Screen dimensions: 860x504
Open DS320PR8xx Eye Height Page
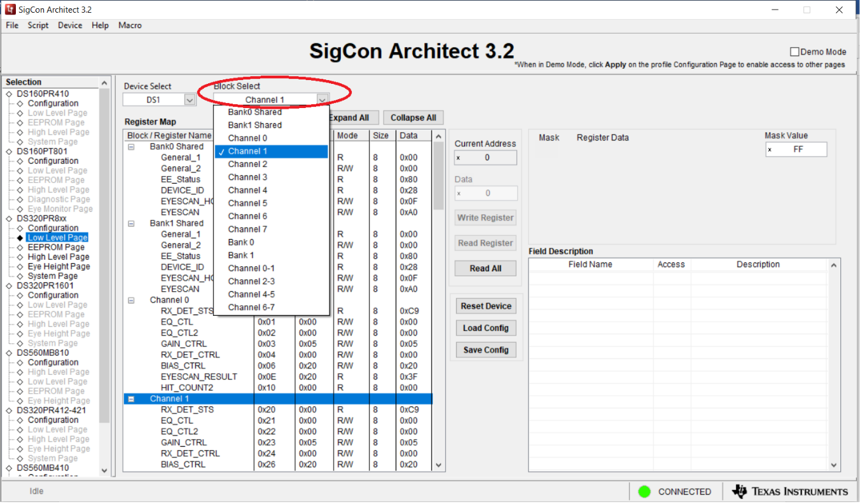click(x=59, y=266)
